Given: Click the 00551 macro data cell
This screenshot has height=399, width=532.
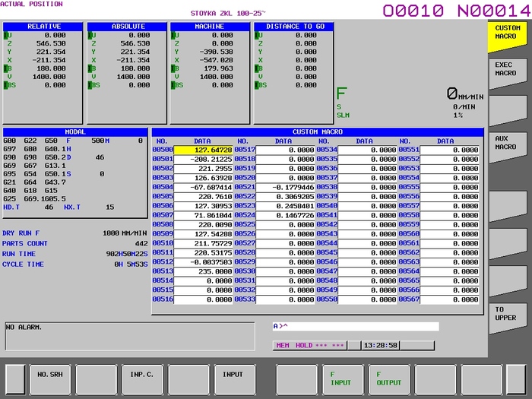Looking at the screenshot, I should [x=450, y=150].
